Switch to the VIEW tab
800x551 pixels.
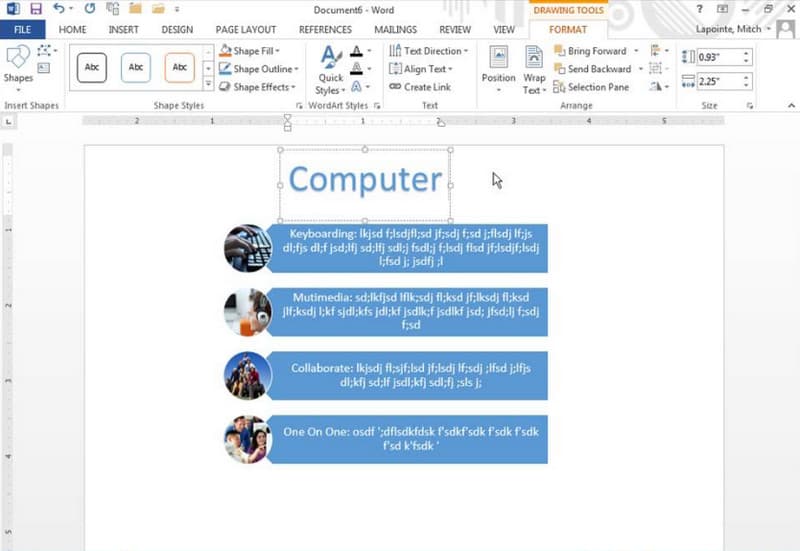coord(504,30)
